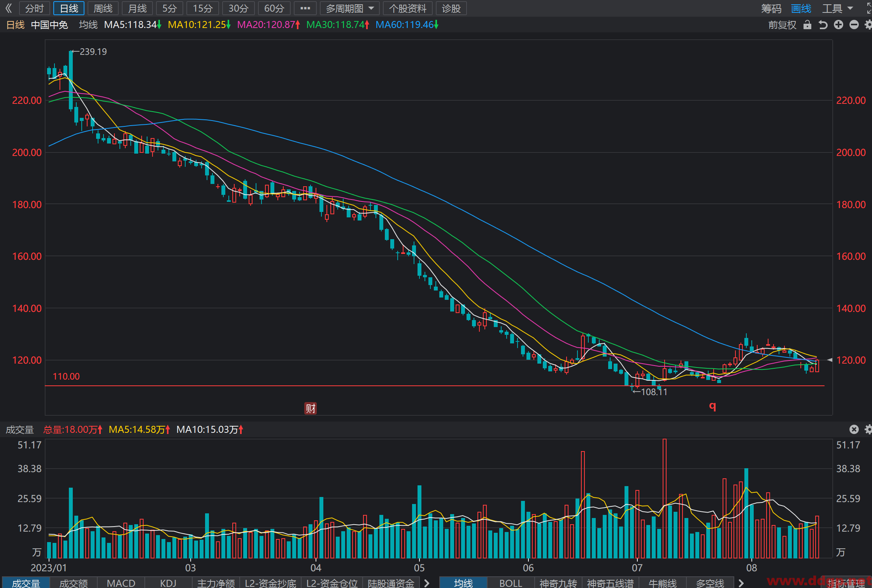The image size is (872, 588).
Task: Zoom in with the plus circle icon
Action: pyautogui.click(x=839, y=25)
